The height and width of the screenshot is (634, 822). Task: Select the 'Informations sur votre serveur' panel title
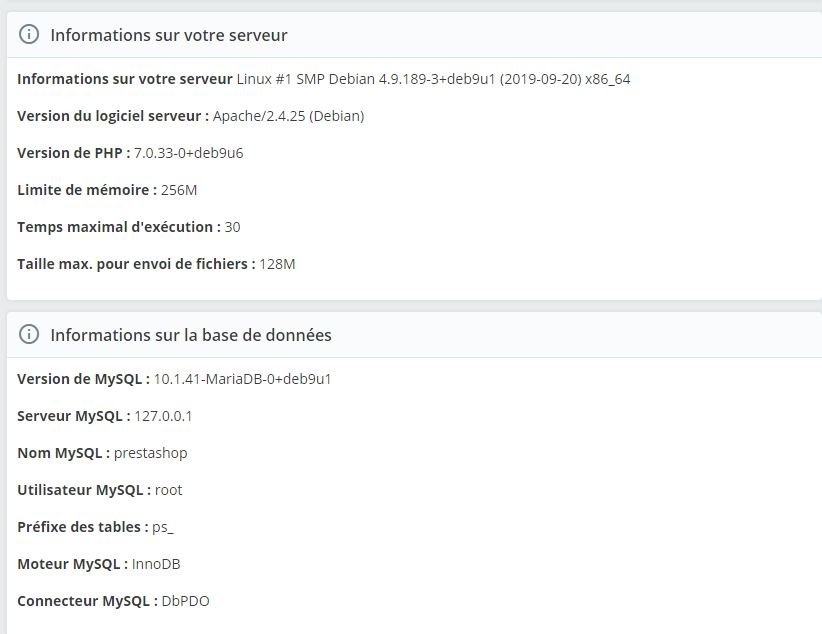169,35
